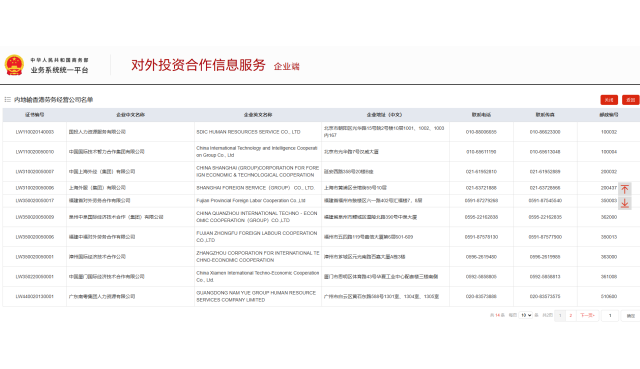Click the 确定 confirm button in pagination
Image resolution: width=640 pixels, height=369 pixels.
pos(631,316)
